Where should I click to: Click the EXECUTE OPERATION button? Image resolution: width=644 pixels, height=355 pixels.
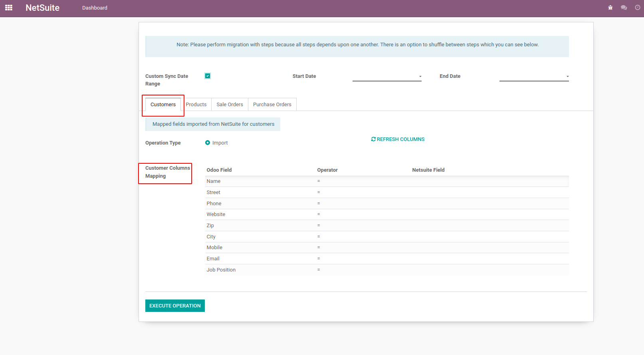coord(175,306)
